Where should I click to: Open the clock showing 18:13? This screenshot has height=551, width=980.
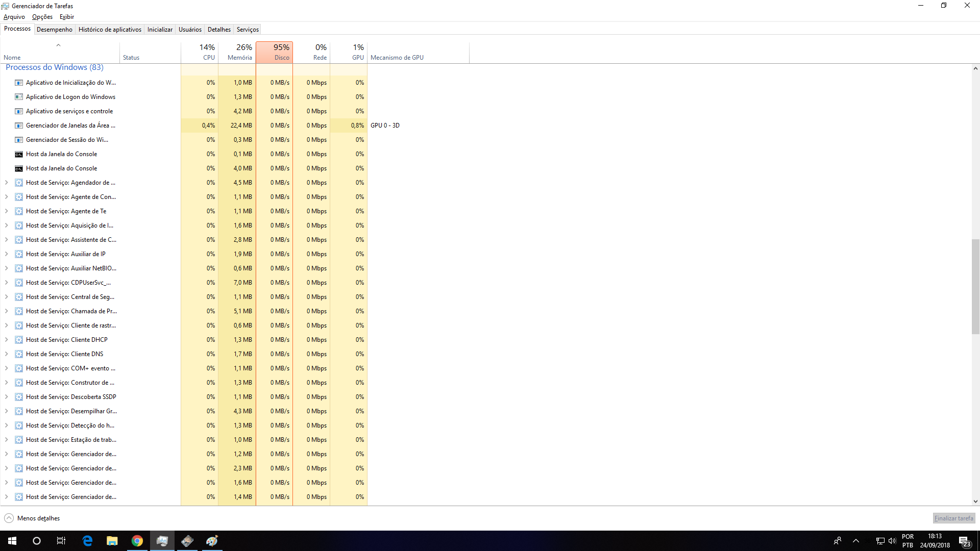click(x=935, y=541)
